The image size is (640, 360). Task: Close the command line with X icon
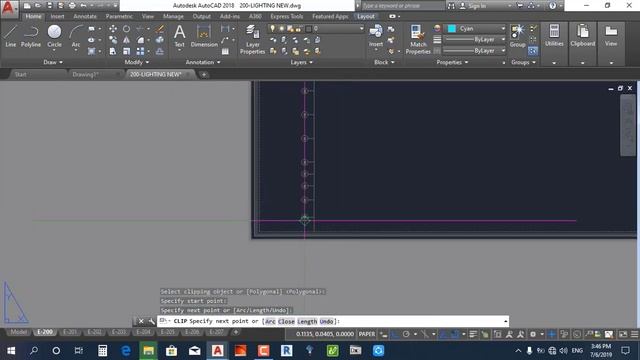point(141,321)
